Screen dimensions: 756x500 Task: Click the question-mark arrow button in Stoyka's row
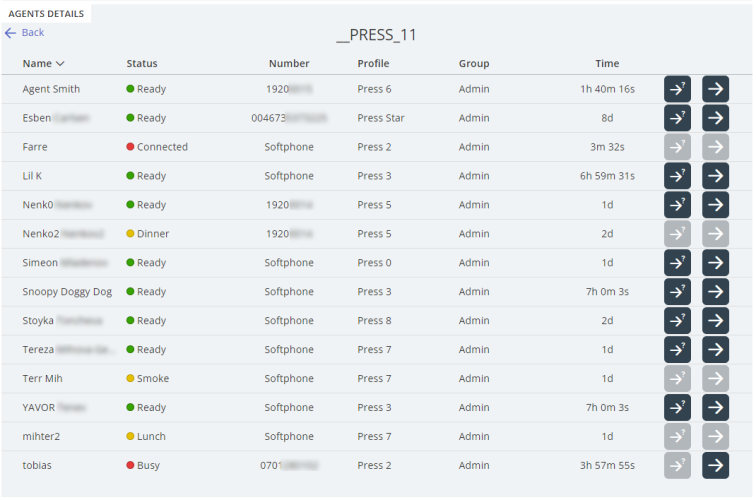coord(677,321)
